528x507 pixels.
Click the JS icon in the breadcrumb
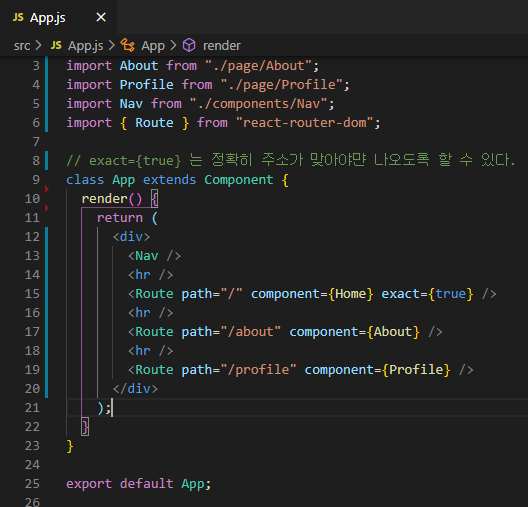(x=56, y=45)
